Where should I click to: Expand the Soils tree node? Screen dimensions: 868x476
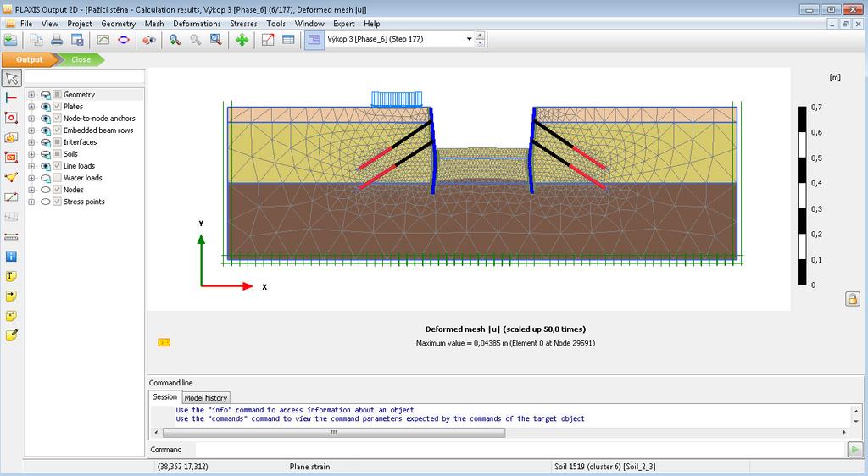[31, 153]
